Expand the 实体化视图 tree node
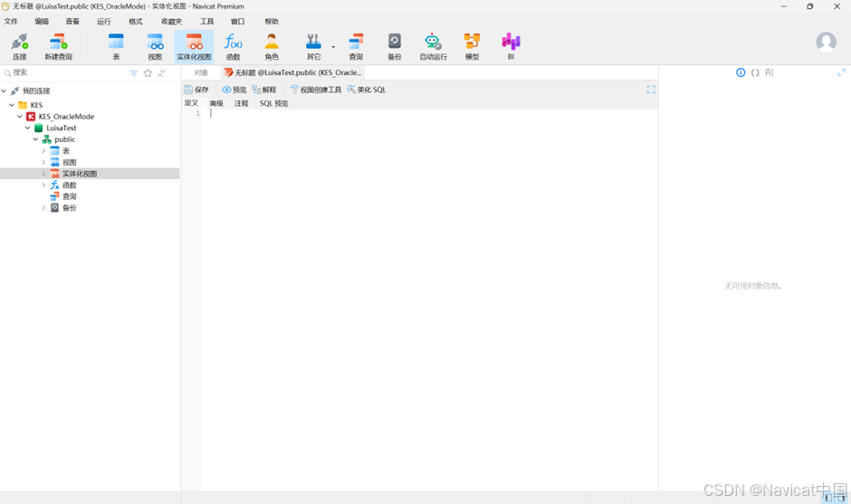 tap(44, 173)
